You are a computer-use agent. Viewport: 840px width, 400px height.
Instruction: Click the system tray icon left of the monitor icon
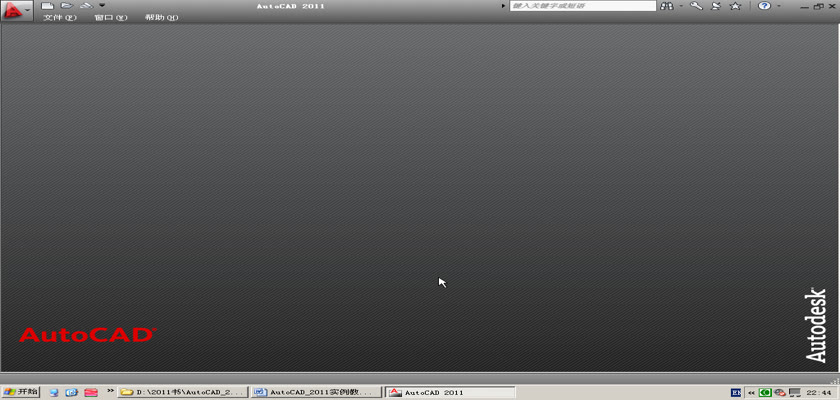(780, 393)
